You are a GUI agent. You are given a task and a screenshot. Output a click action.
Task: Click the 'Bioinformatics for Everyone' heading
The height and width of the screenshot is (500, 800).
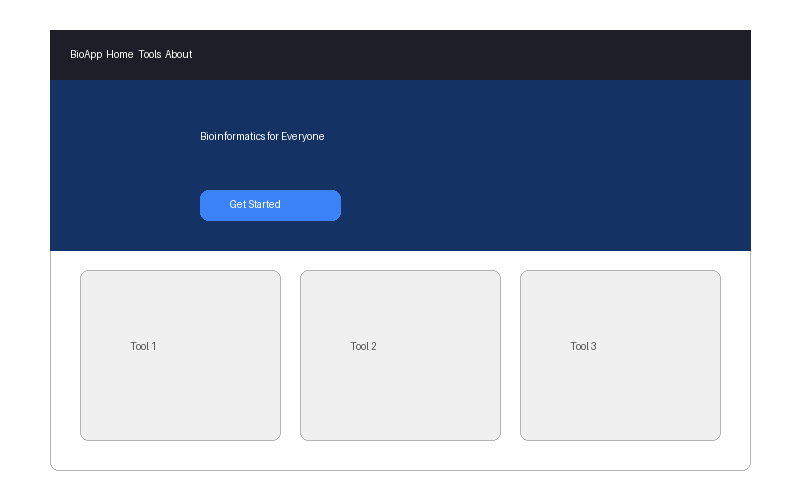[x=262, y=136]
